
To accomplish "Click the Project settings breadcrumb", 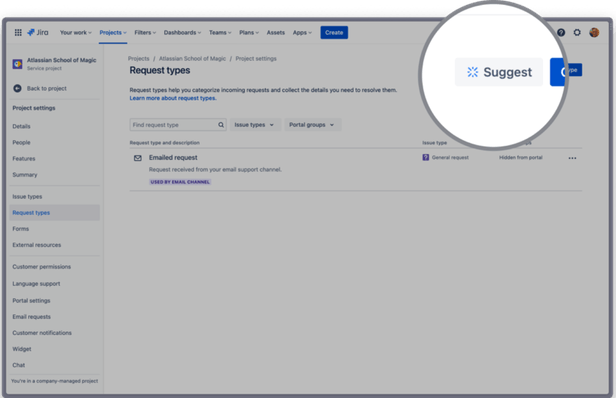I will click(x=256, y=58).
